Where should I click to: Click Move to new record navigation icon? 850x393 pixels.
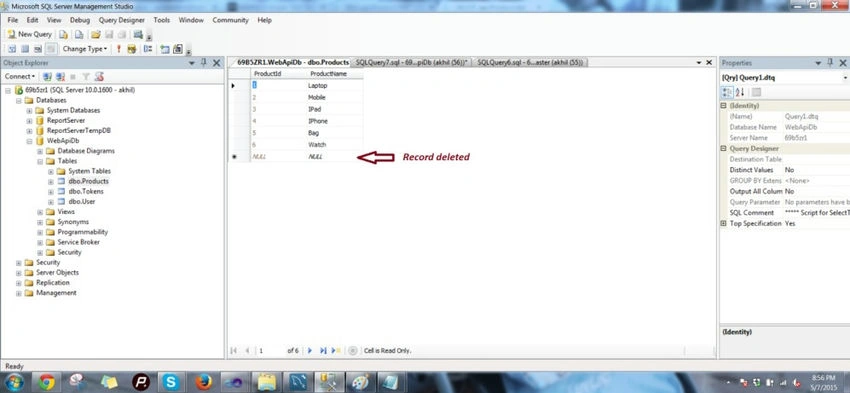pos(336,351)
